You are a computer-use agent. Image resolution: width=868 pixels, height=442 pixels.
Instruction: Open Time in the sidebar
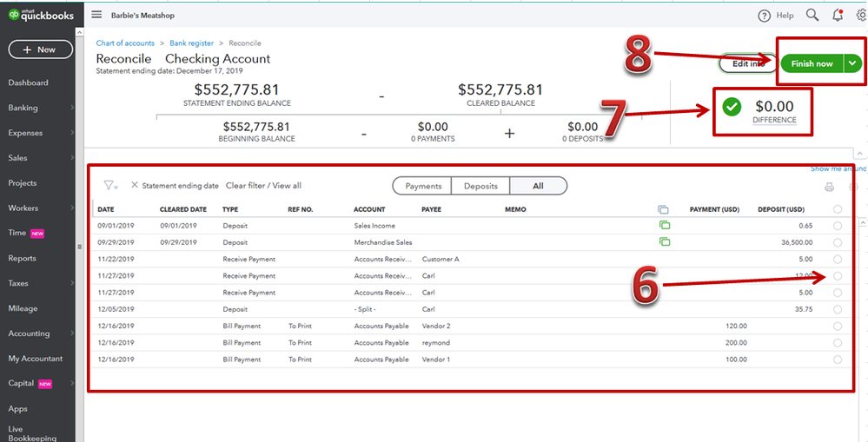click(x=17, y=233)
